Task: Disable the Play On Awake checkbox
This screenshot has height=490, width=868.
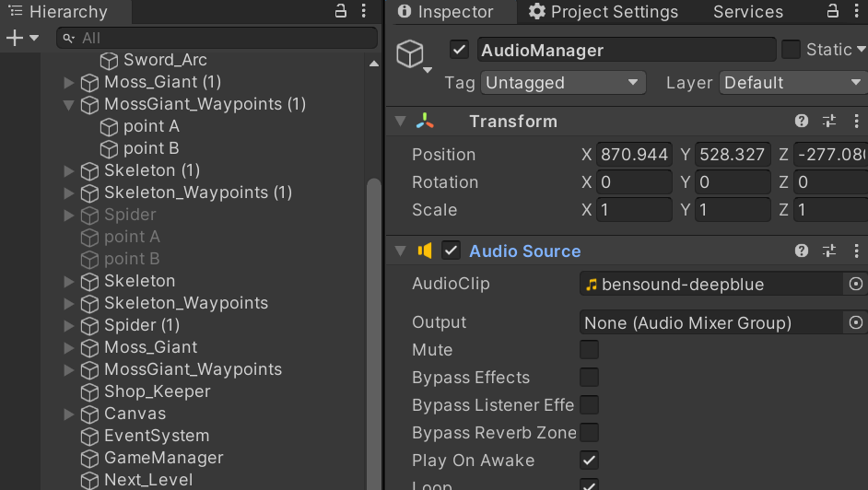Action: pyautogui.click(x=589, y=461)
